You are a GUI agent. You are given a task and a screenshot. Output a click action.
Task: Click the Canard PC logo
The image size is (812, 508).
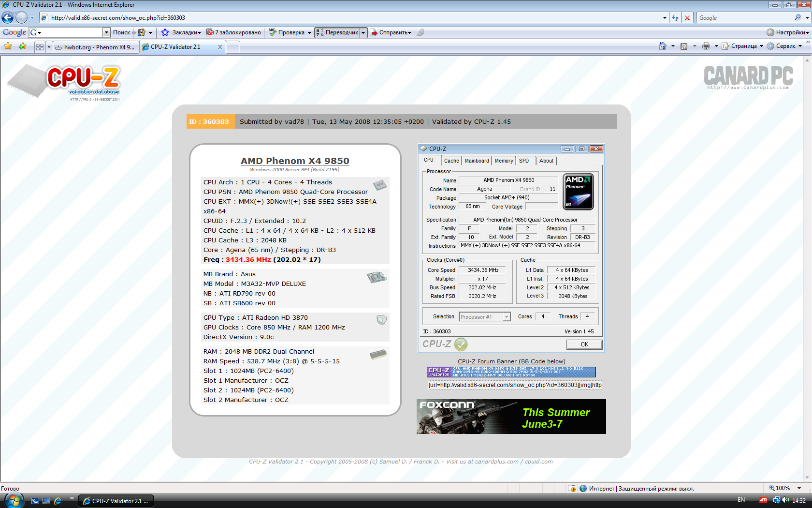point(748,77)
